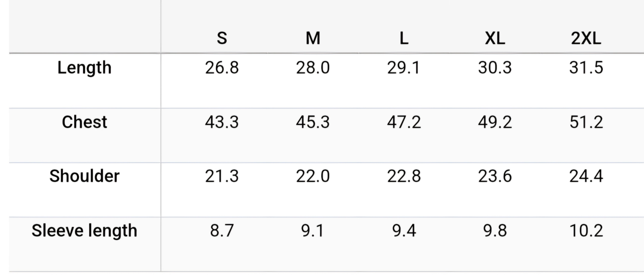This screenshot has width=644, height=275.
Task: Select the L size column header
Action: (x=404, y=38)
